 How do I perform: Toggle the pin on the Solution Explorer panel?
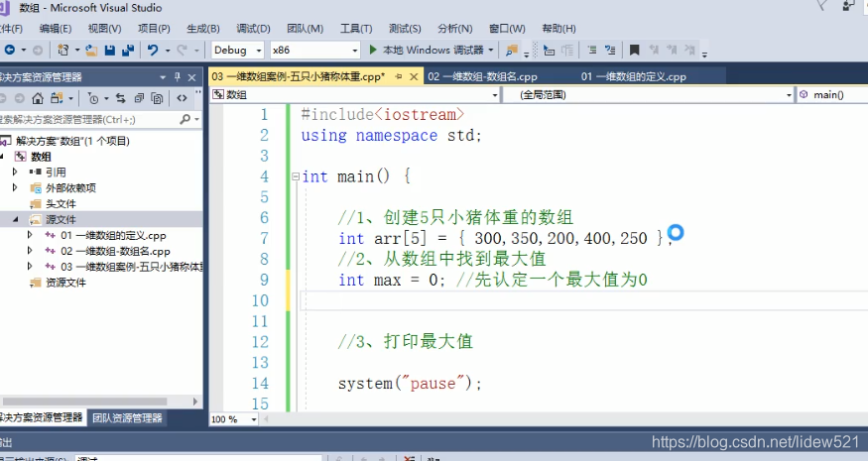178,77
